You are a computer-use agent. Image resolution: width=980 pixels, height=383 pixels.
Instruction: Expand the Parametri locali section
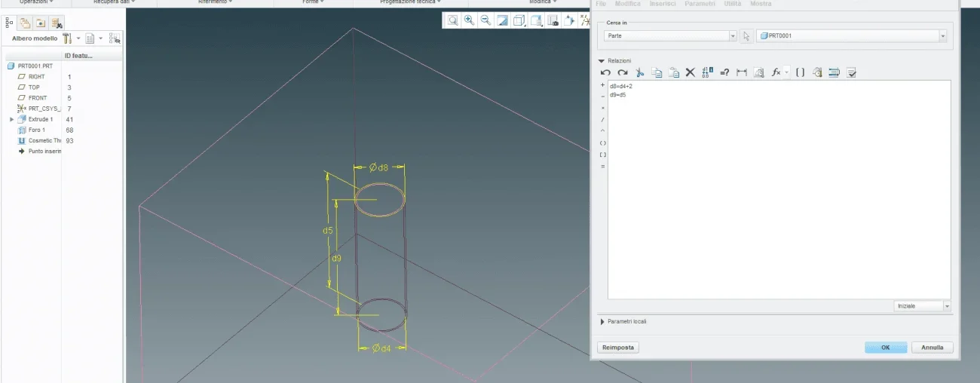tap(602, 322)
